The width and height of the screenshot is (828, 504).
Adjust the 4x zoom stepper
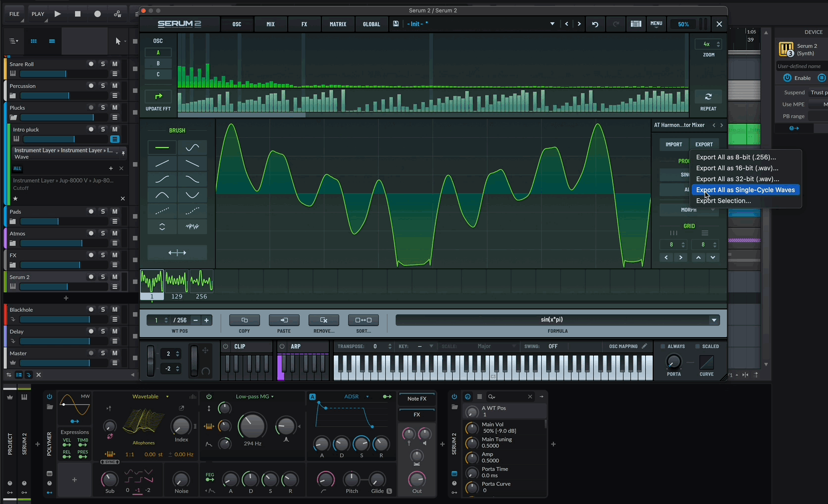click(x=718, y=44)
